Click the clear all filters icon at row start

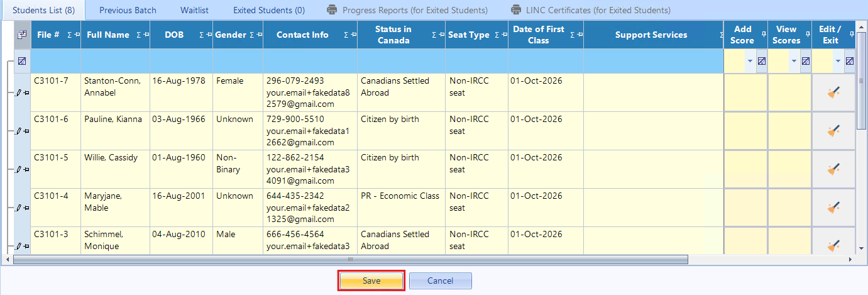point(22,62)
